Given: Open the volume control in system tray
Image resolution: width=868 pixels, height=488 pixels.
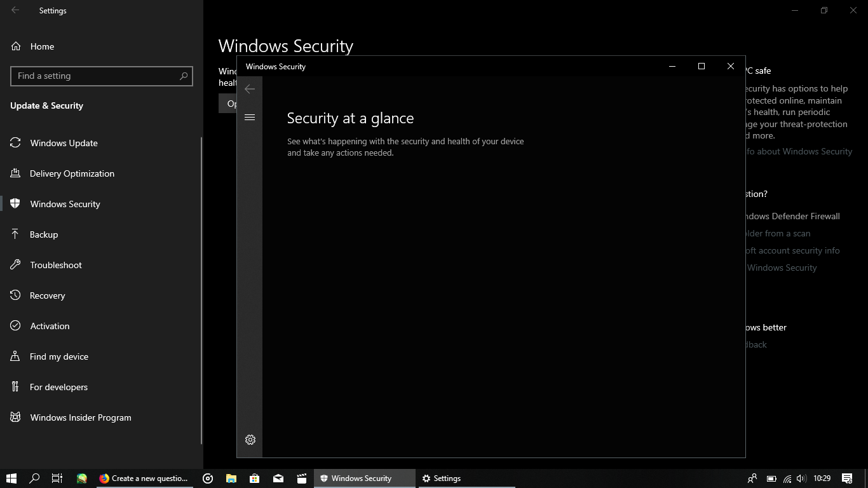Looking at the screenshot, I should (801, 478).
